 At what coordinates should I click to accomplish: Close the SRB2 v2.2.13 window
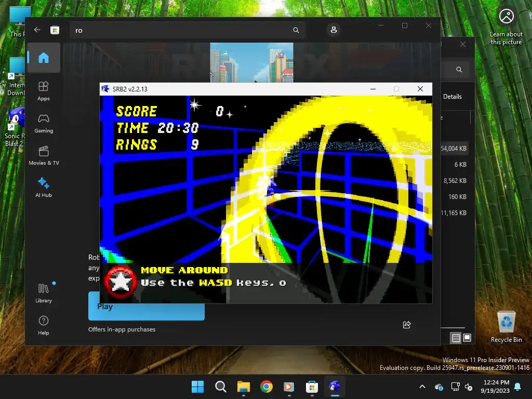point(420,89)
